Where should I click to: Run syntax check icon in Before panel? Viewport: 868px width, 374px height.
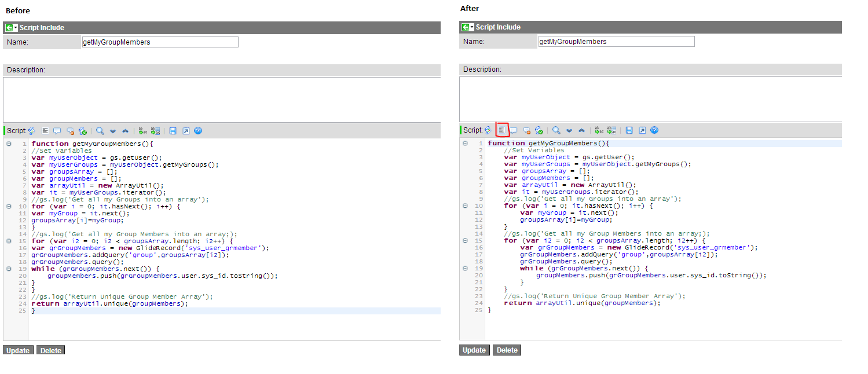(x=83, y=131)
